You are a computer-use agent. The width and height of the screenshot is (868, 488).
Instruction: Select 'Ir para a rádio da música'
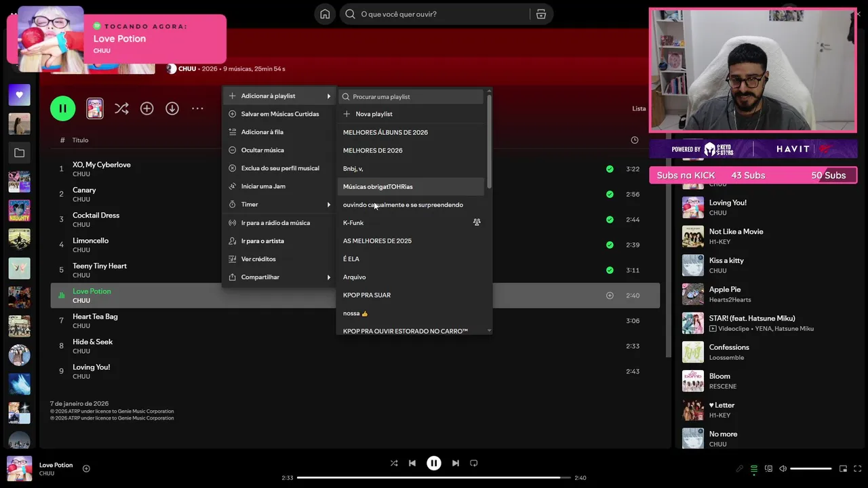279,222
